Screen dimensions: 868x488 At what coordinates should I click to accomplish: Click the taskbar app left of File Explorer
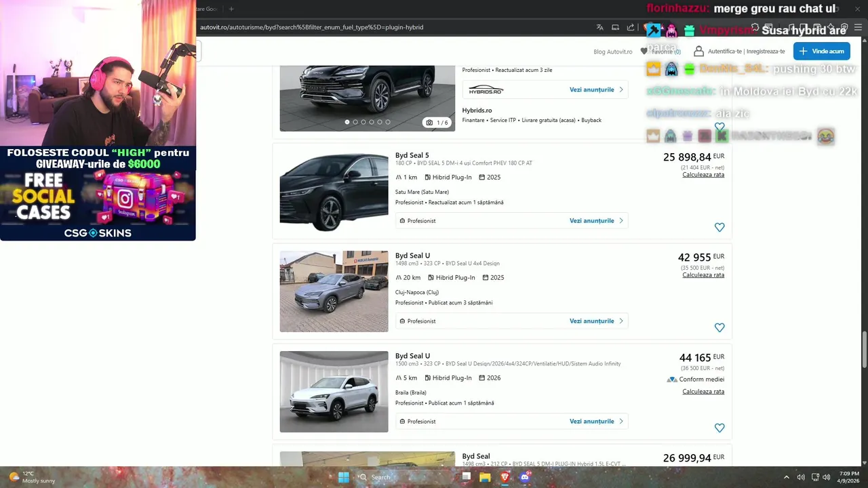click(466, 477)
